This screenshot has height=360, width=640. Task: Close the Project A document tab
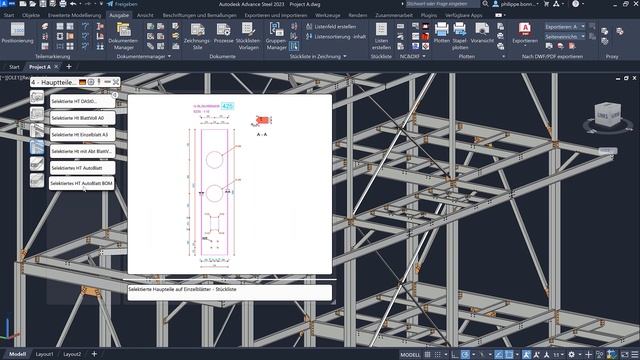[56, 67]
